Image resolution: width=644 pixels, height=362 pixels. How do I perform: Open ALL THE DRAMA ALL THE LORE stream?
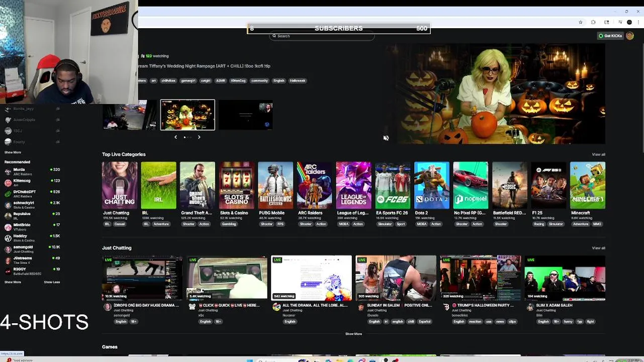(x=311, y=278)
